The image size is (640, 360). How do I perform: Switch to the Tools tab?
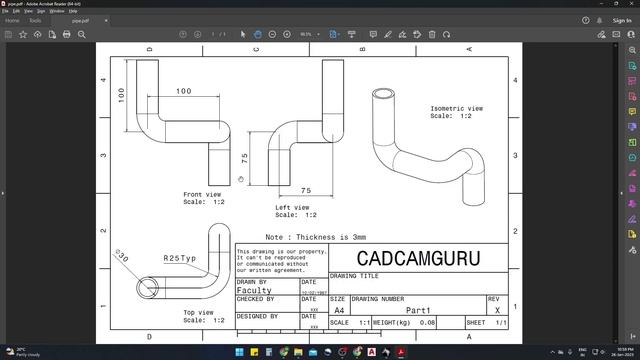tap(35, 20)
